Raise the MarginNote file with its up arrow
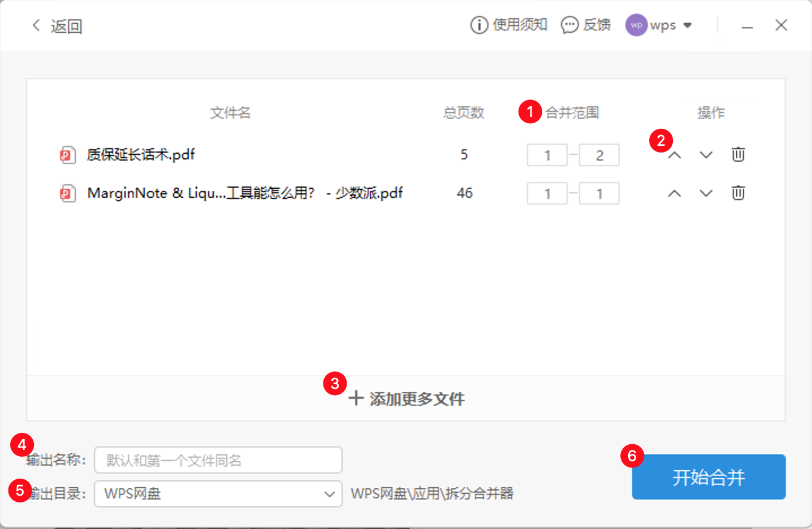This screenshot has height=529, width=812. click(673, 193)
